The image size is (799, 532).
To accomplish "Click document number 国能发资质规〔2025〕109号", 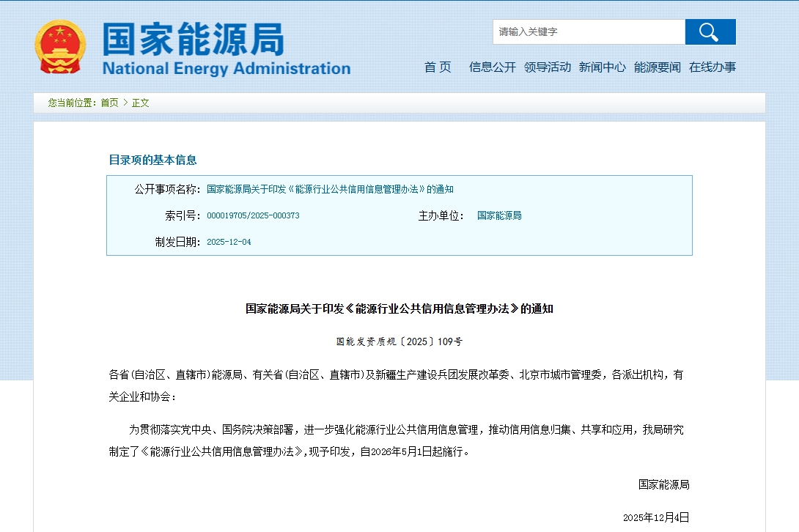I will click(x=399, y=341).
